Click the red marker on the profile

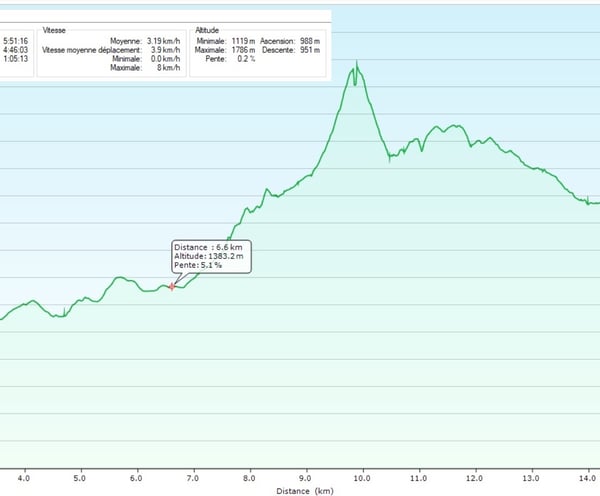pyautogui.click(x=172, y=286)
